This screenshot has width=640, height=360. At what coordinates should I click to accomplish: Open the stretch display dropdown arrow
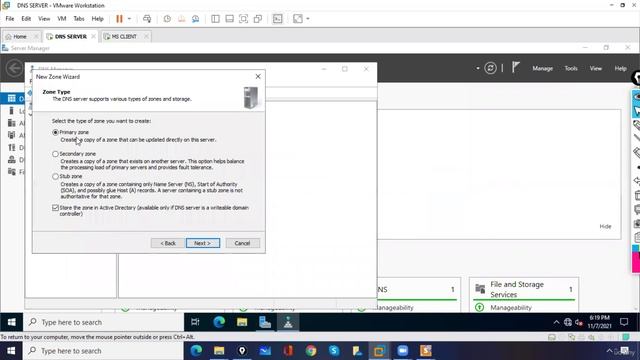coord(308,19)
